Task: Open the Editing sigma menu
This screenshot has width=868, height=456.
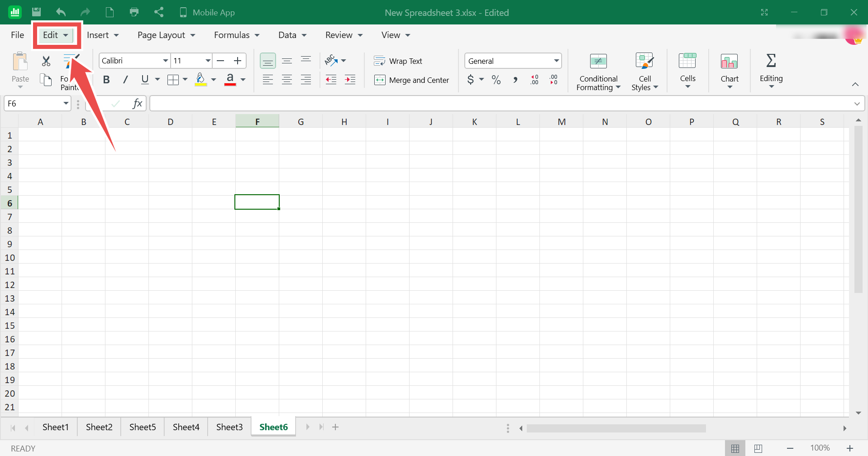Action: (x=771, y=70)
